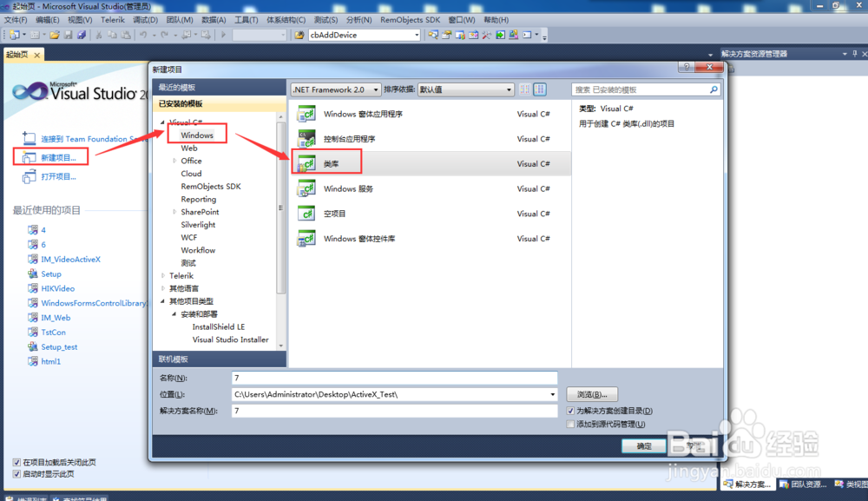Click the Save All toolbar icon
This screenshot has width=868, height=501.
pos(82,35)
